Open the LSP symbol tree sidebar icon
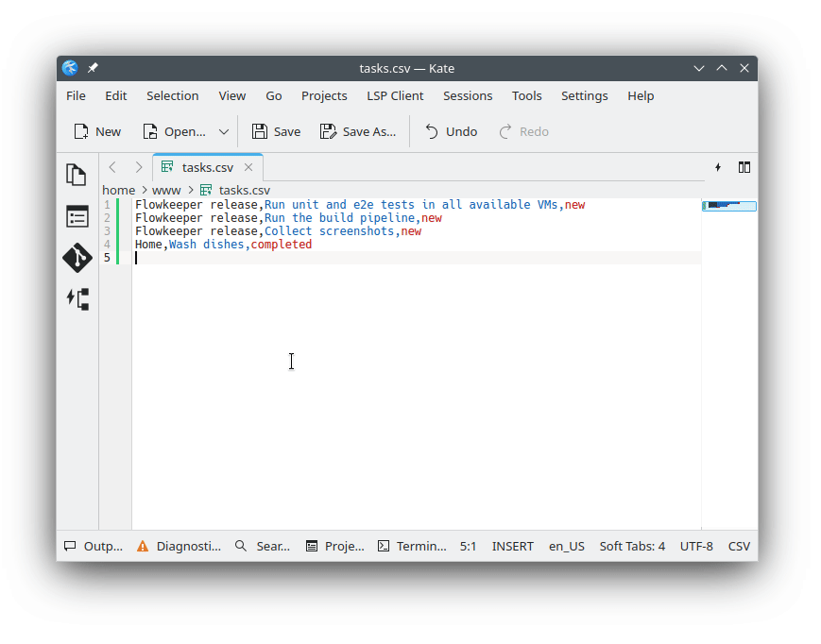This screenshot has height=644, width=821. pyautogui.click(x=78, y=299)
